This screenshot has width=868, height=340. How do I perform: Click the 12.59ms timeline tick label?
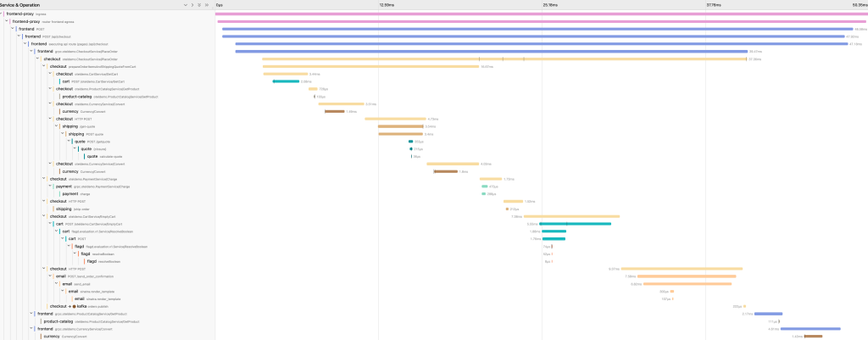(386, 5)
